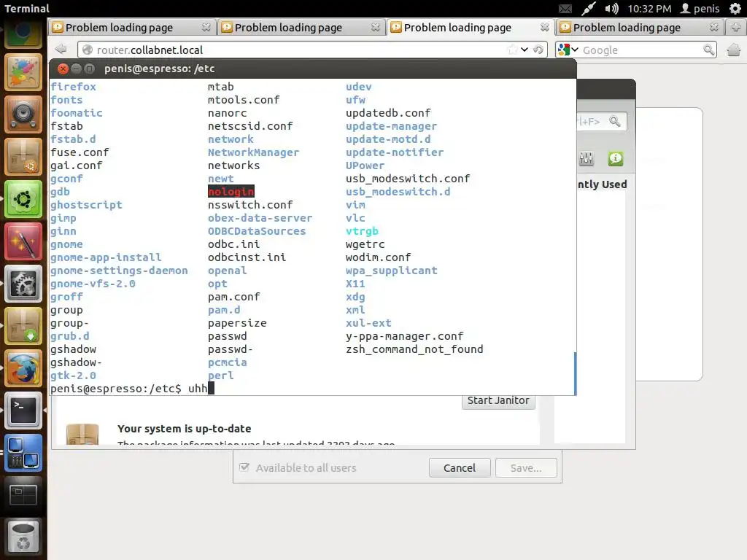The height and width of the screenshot is (560, 747).
Task: Select the third Problem loading page tab
Action: click(x=471, y=27)
